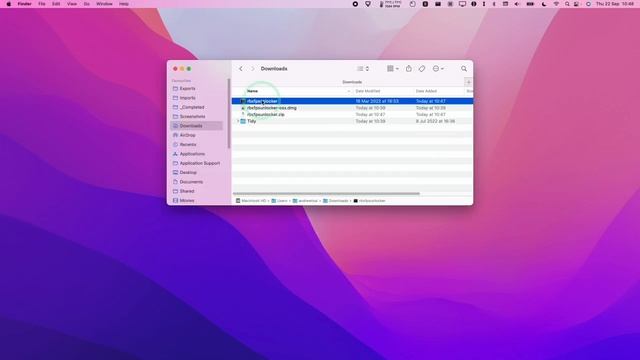This screenshot has height=360, width=640.
Task: Go back in Finder history
Action: click(x=241, y=69)
